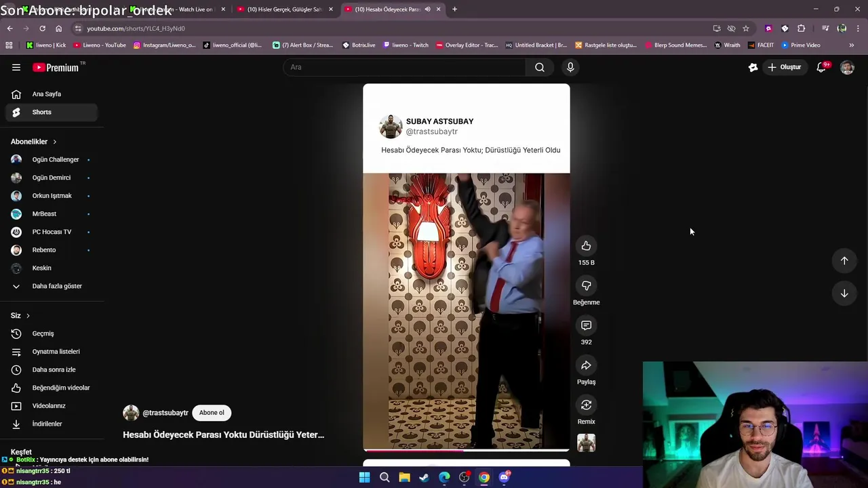Open Rebento channel
The image size is (868, 488).
pyautogui.click(x=52, y=250)
